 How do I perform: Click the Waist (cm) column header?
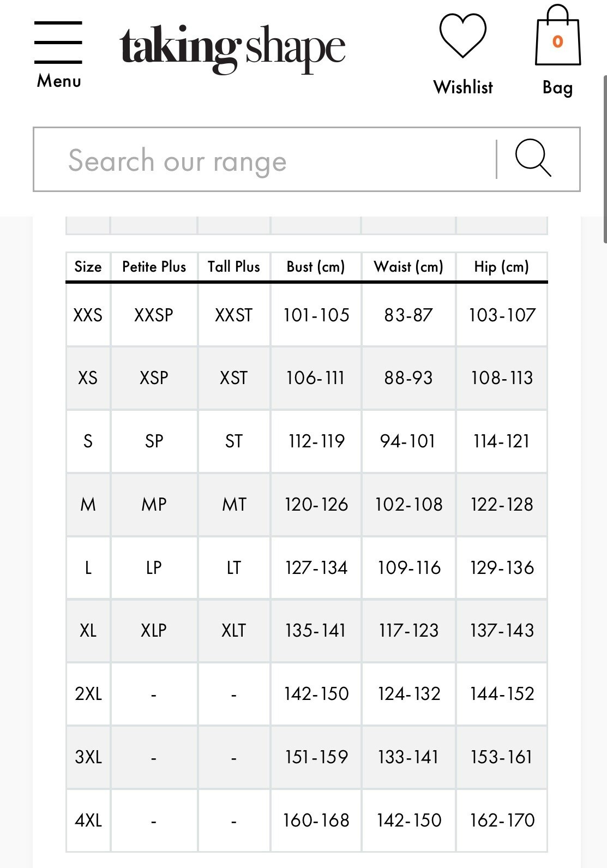[408, 267]
